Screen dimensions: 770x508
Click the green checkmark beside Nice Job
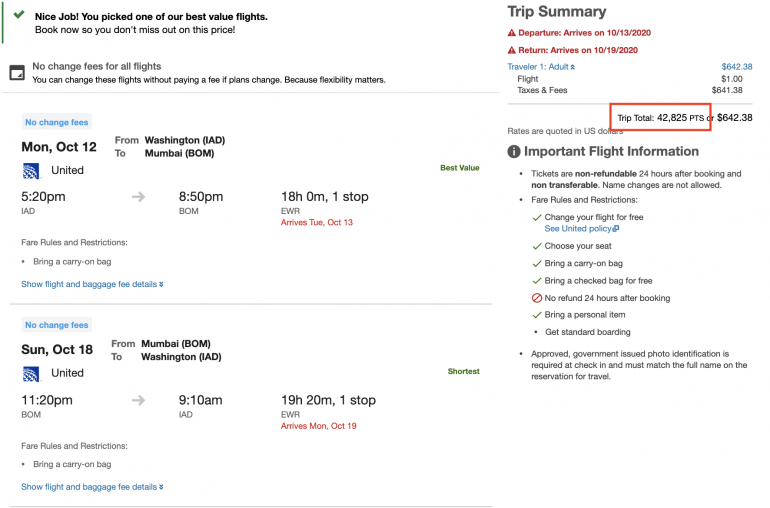point(19,15)
